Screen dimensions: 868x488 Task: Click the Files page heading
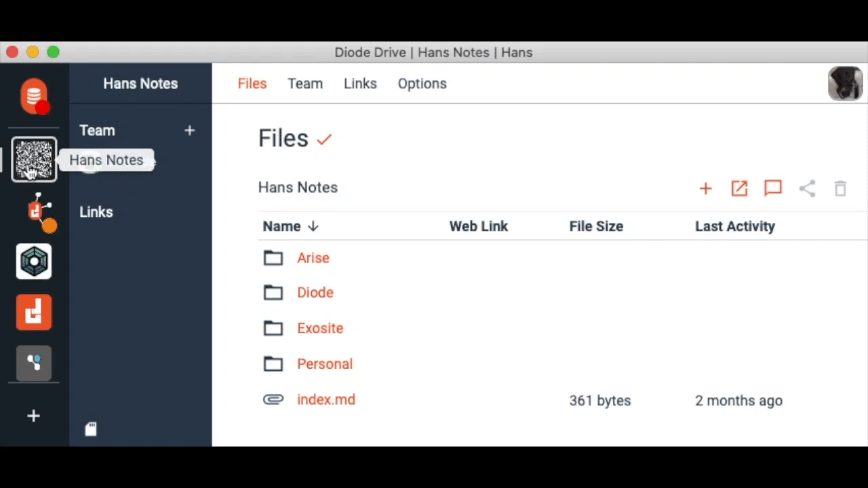(283, 138)
